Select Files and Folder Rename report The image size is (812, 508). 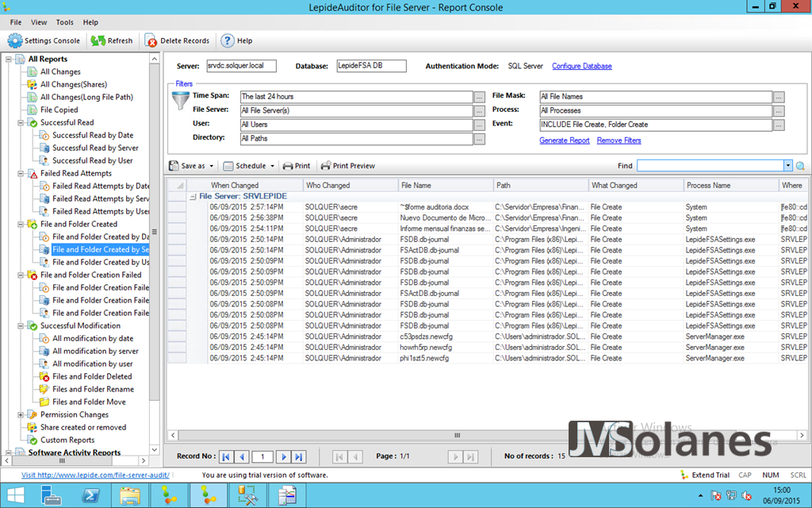pyautogui.click(x=93, y=389)
